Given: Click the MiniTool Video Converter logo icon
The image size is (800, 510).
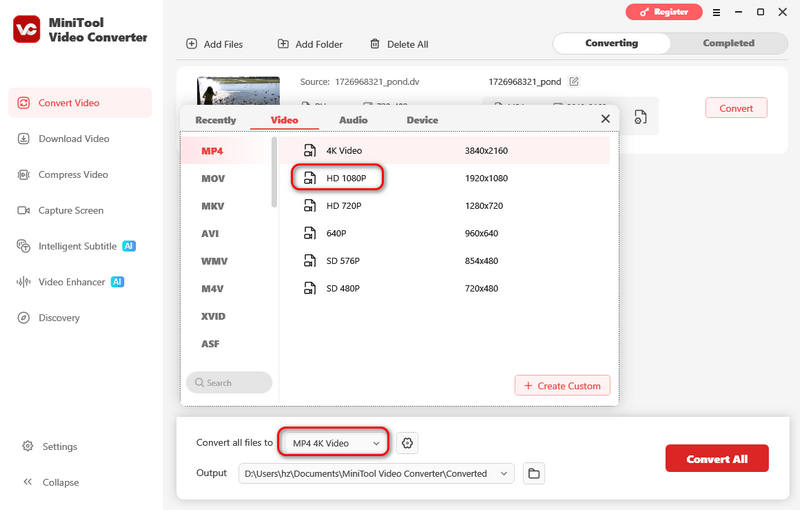Looking at the screenshot, I should [x=27, y=29].
